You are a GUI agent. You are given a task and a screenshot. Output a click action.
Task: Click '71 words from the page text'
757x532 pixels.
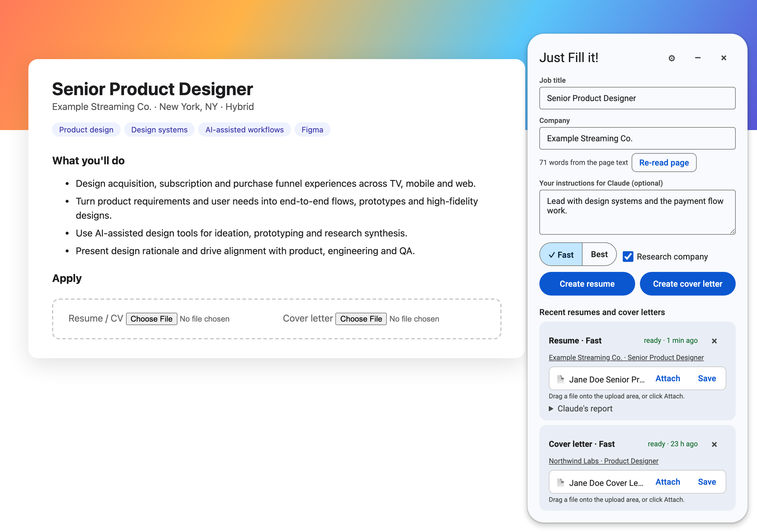pyautogui.click(x=583, y=163)
